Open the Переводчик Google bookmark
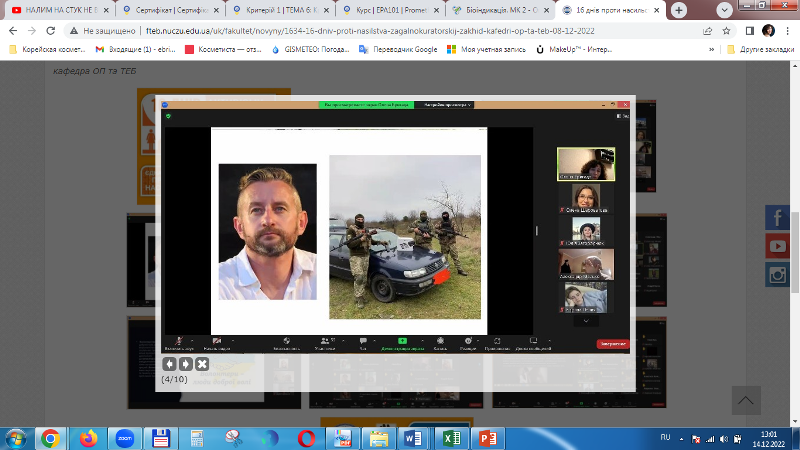Image resolution: width=800 pixels, height=450 pixels. [398, 49]
